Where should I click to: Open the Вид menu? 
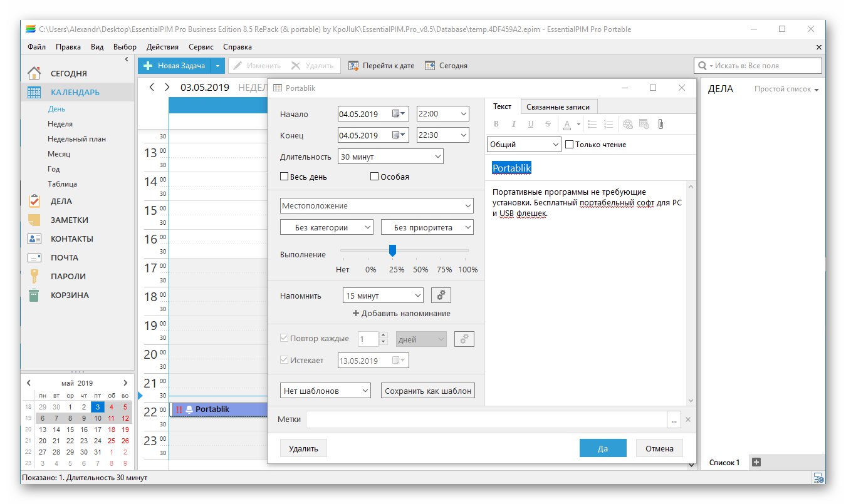click(97, 47)
